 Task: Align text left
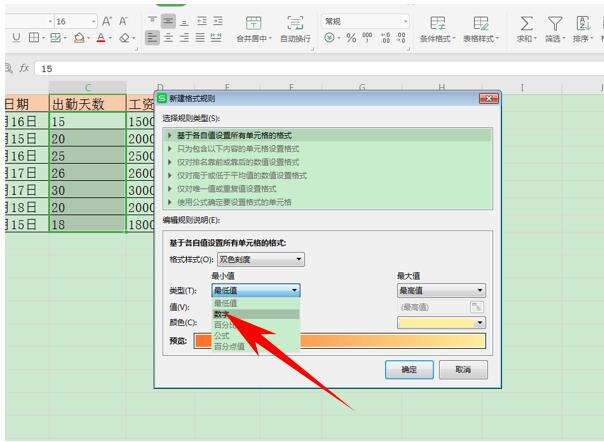pyautogui.click(x=153, y=38)
